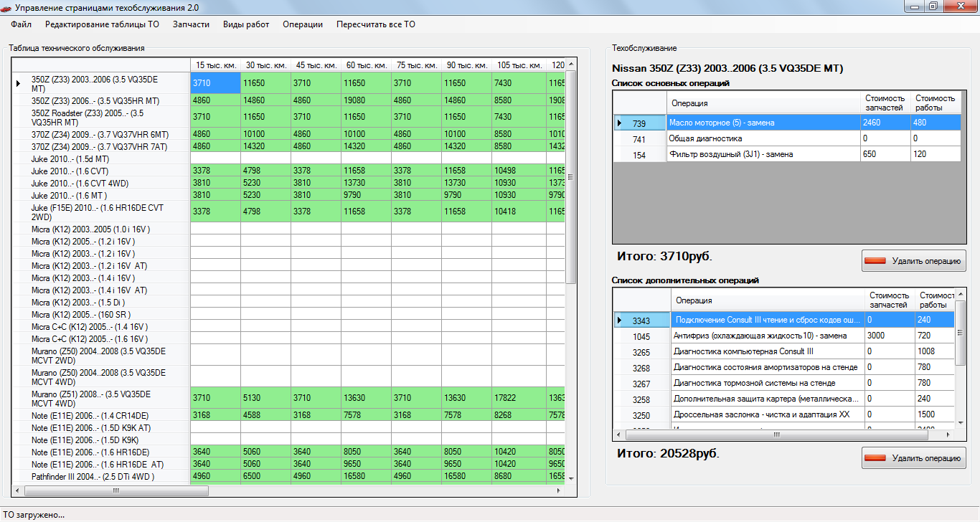Open the Запчасти menu
Viewport: 980px width, 522px height.
click(191, 24)
